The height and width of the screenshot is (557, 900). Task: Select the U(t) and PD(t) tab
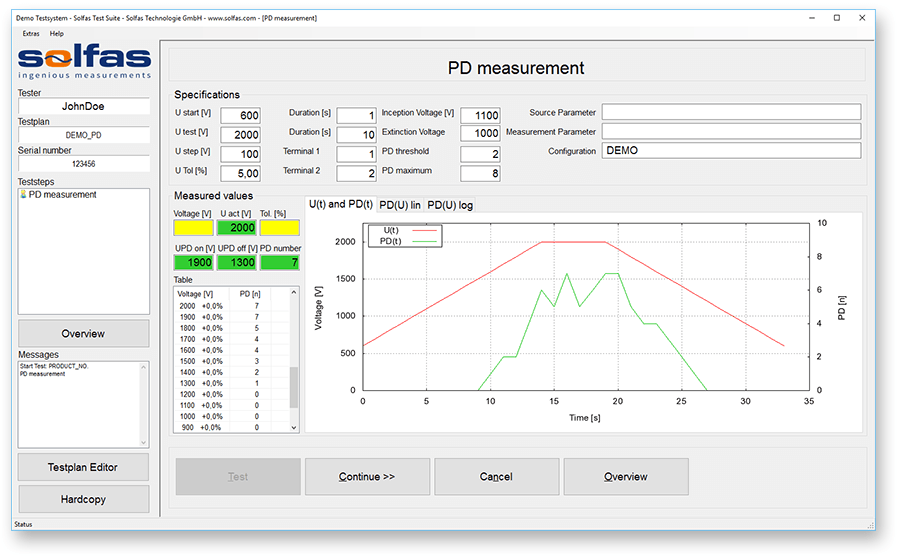tap(341, 204)
